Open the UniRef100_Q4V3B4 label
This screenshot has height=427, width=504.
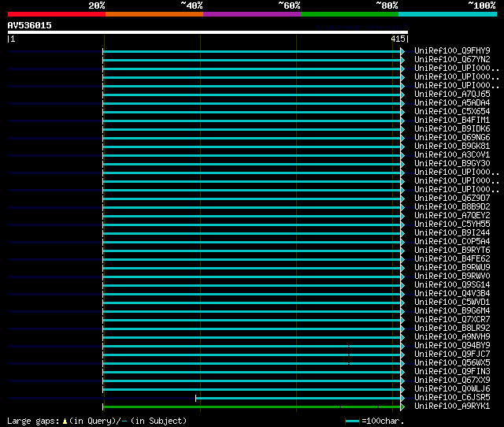tap(452, 294)
